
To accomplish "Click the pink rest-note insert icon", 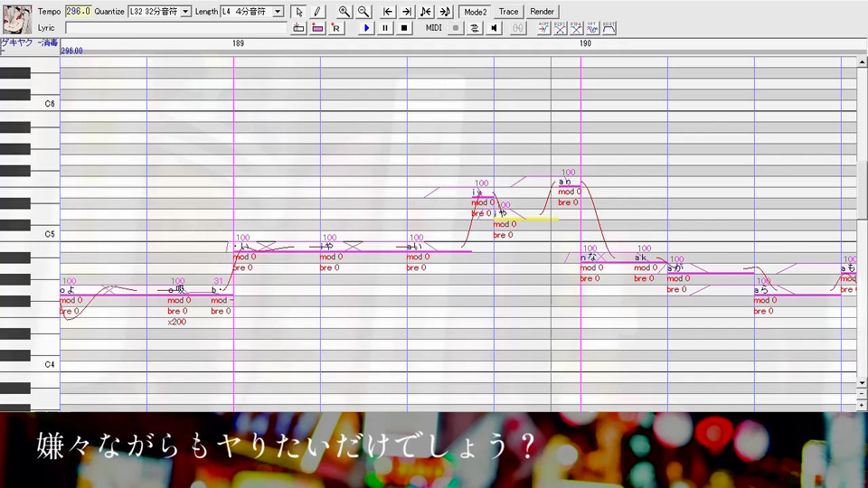I will 317,28.
